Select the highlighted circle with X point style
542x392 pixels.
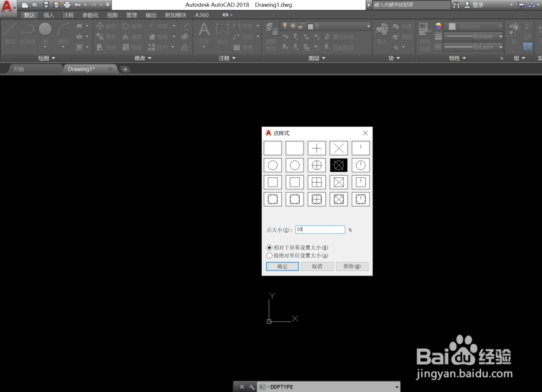coord(339,165)
